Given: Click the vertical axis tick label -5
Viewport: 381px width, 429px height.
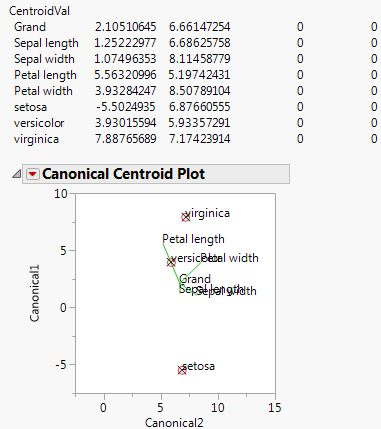Looking at the screenshot, I should pyautogui.click(x=61, y=365).
